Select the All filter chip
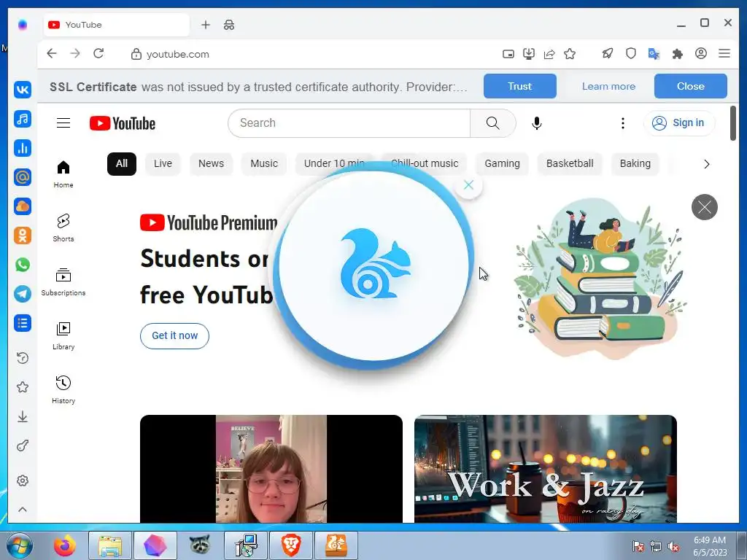 pyautogui.click(x=122, y=163)
